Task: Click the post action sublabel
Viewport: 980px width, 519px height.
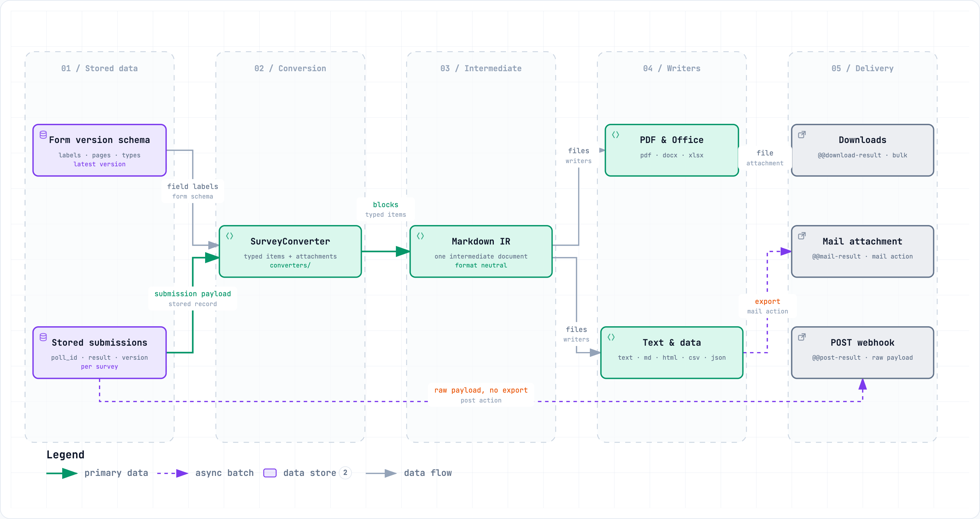Action: (x=481, y=401)
